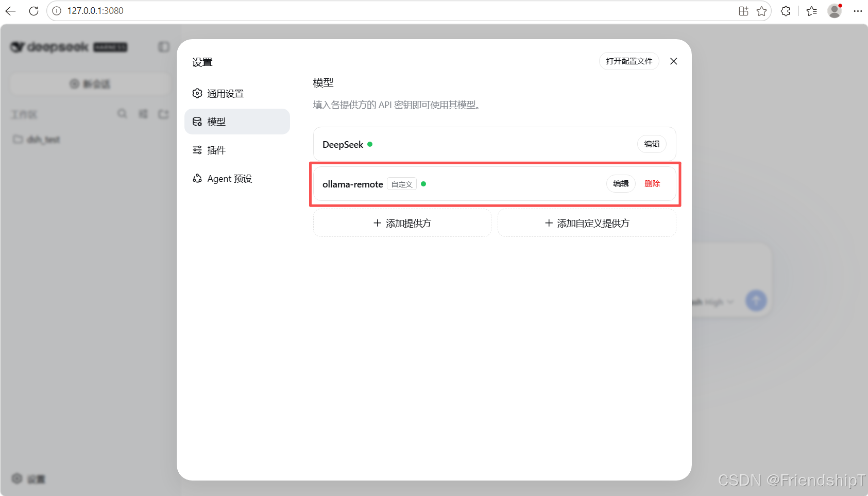Screen dimensions: 868x496
Task: Open workspace search magnifier icon in sidebar
Action: pos(122,113)
